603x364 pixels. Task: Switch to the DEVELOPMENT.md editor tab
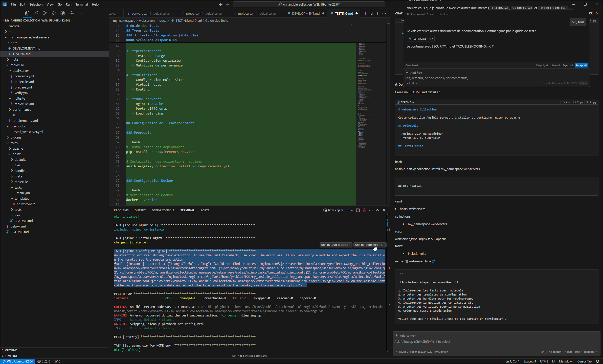305,13
